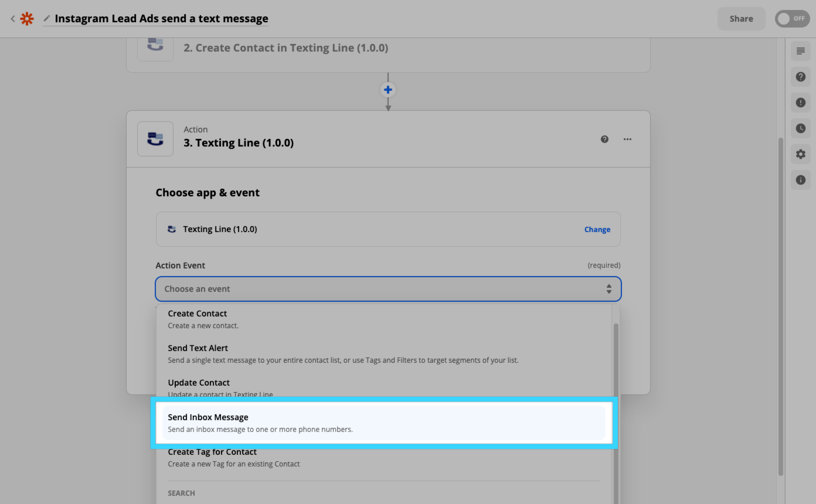Click the Texting Line (1.0.0) app field

click(388, 229)
